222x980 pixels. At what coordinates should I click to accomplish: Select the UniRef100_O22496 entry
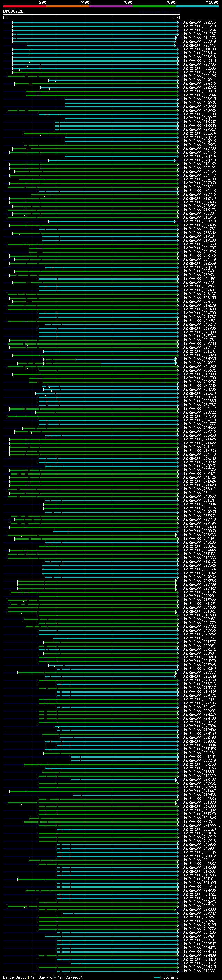[199, 76]
